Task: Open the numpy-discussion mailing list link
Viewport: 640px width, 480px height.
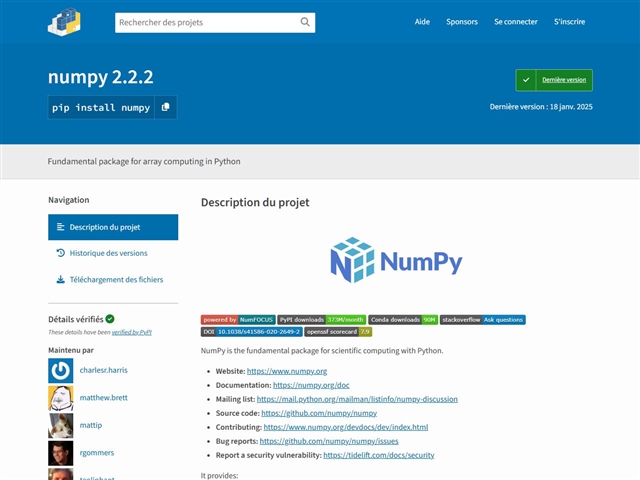Action: point(357,399)
